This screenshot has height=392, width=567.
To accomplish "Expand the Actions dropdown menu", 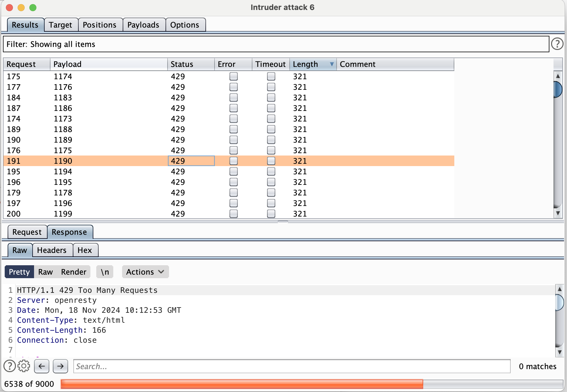I will tap(145, 272).
